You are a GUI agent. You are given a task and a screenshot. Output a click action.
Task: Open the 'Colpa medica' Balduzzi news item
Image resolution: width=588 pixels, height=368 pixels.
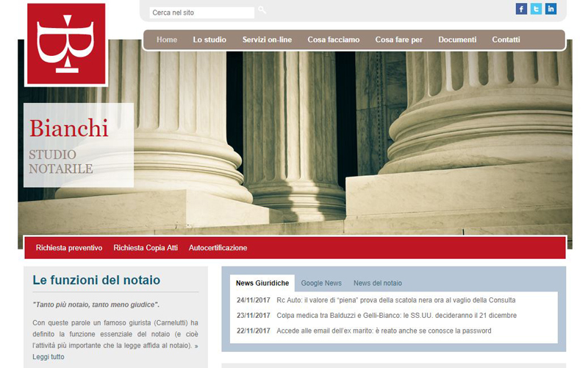tap(396, 316)
